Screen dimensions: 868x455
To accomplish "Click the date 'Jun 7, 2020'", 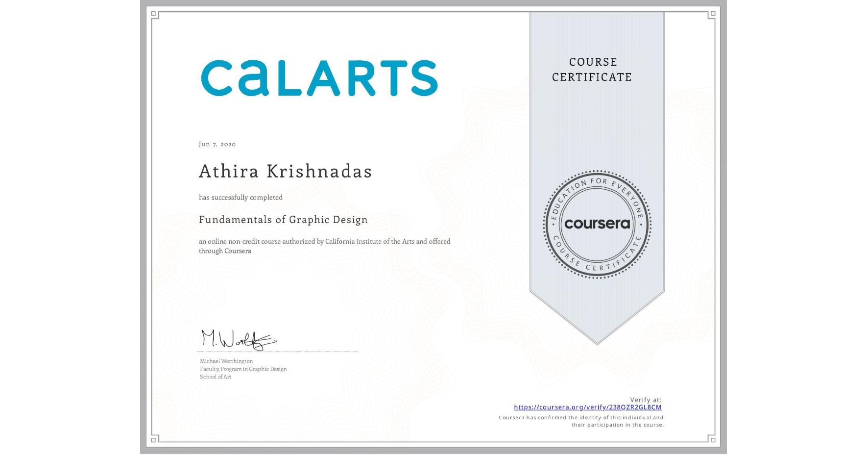I will point(217,144).
